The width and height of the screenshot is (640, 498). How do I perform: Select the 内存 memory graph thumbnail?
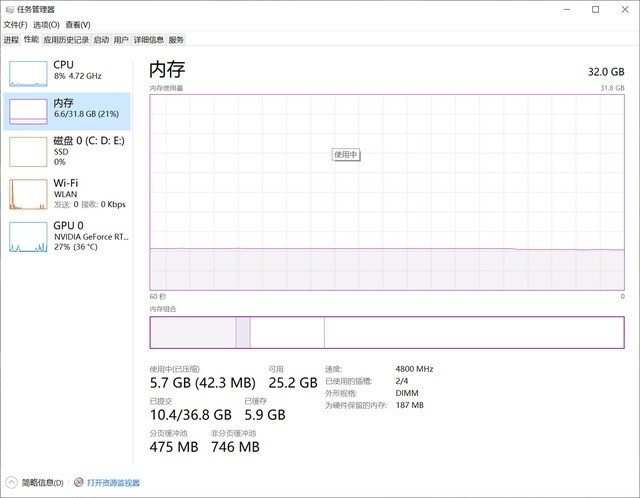tap(28, 111)
